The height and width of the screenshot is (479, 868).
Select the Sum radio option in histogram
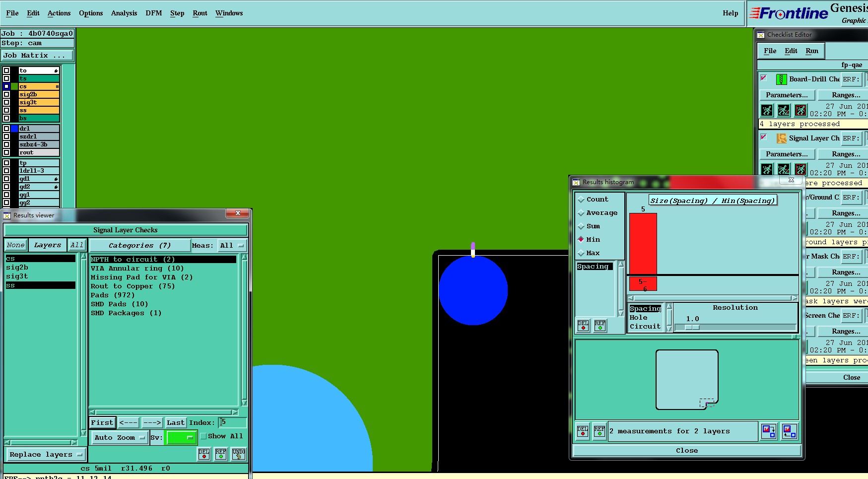click(581, 226)
